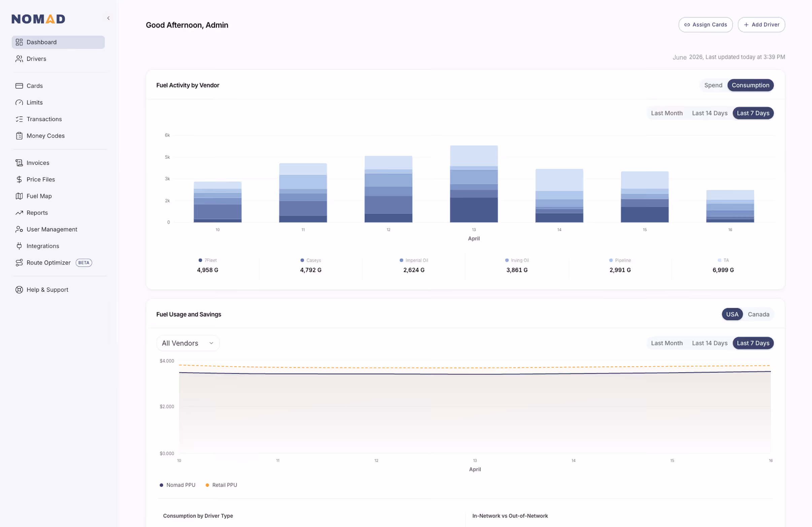
Task: Switch Fuel Activity to Consumption view
Action: tap(750, 85)
